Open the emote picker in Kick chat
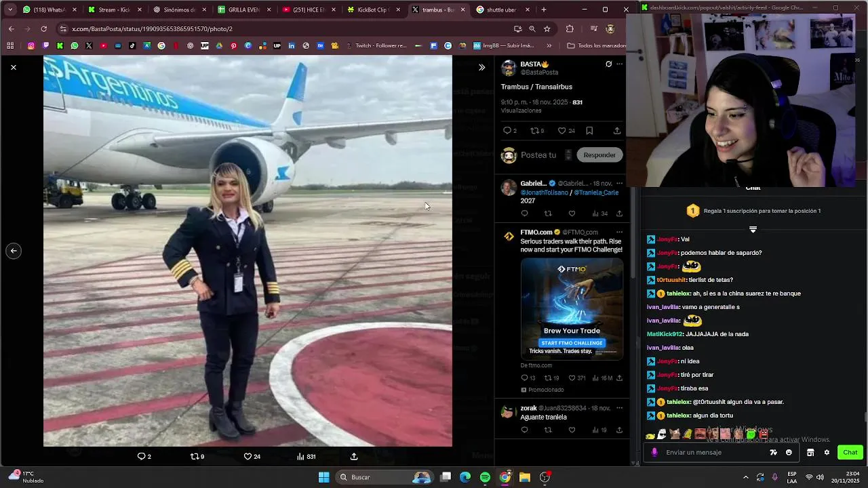Screen dimensions: 868x488 tap(789, 453)
